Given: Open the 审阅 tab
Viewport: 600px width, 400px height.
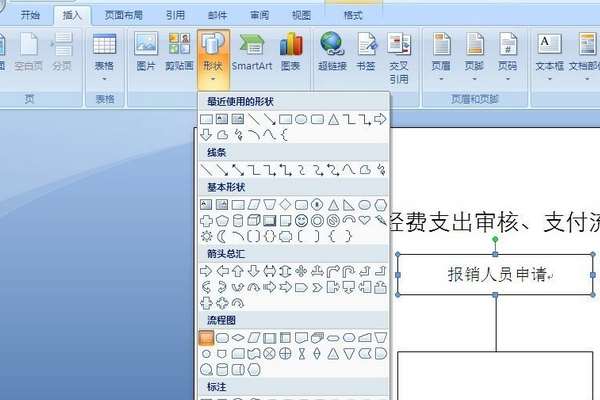Looking at the screenshot, I should (259, 15).
